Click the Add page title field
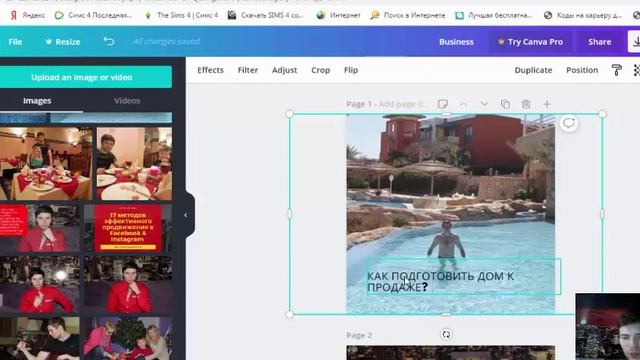Screen dimensions: 640x360 coord(403,104)
